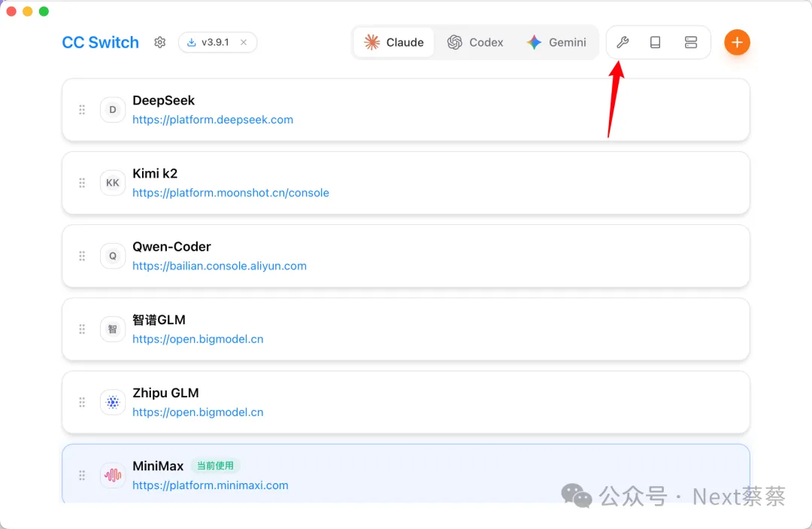Screen dimensions: 812x529
Task: Click the server stack icon
Action: (691, 43)
